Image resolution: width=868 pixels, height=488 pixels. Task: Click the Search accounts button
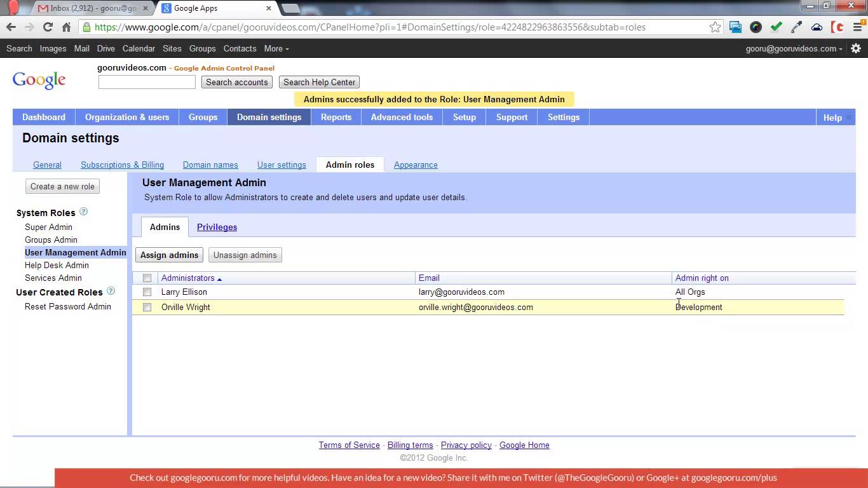237,82
